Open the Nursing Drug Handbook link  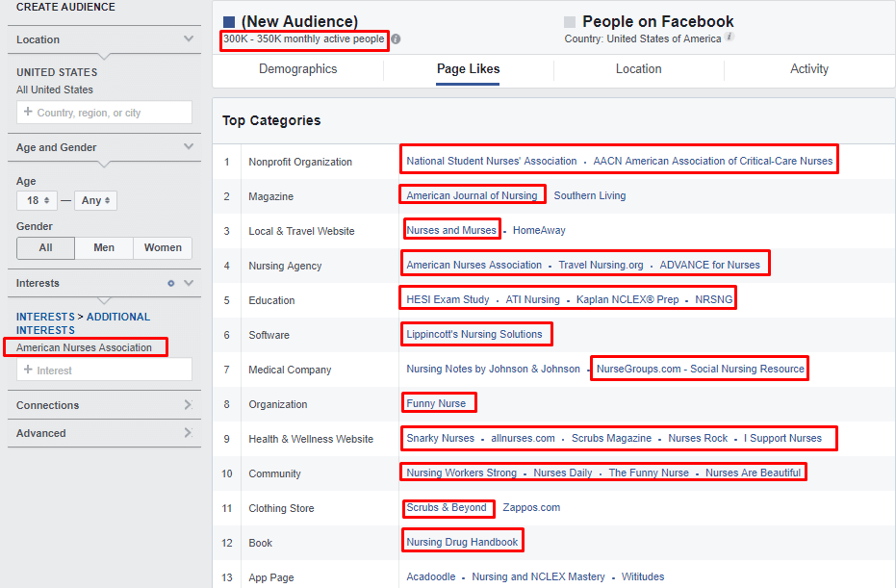462,542
